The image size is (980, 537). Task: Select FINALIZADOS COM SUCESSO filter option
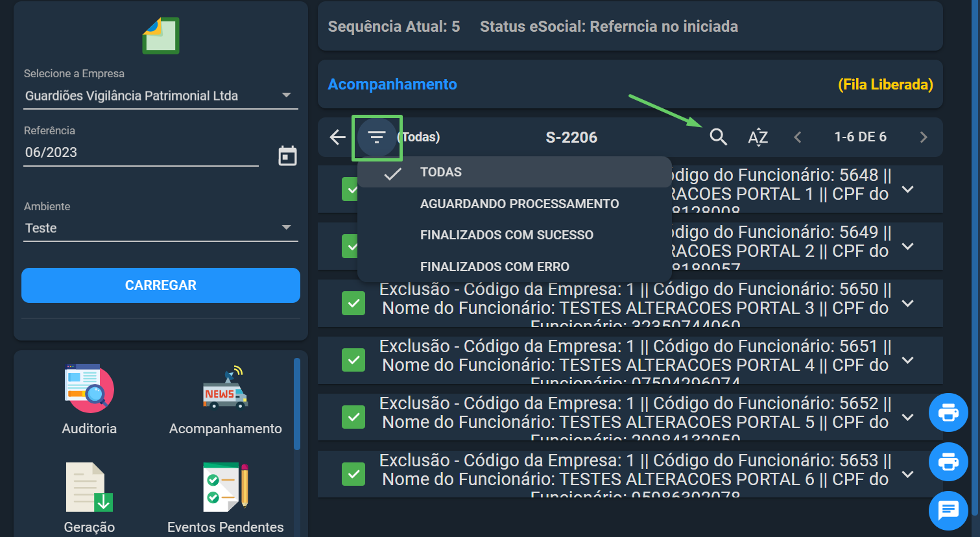[514, 235]
